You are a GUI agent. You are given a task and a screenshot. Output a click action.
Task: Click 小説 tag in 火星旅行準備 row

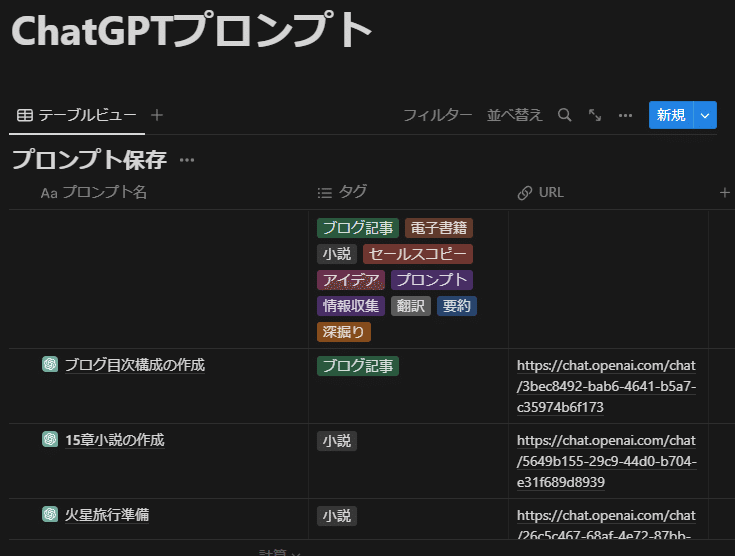click(337, 516)
